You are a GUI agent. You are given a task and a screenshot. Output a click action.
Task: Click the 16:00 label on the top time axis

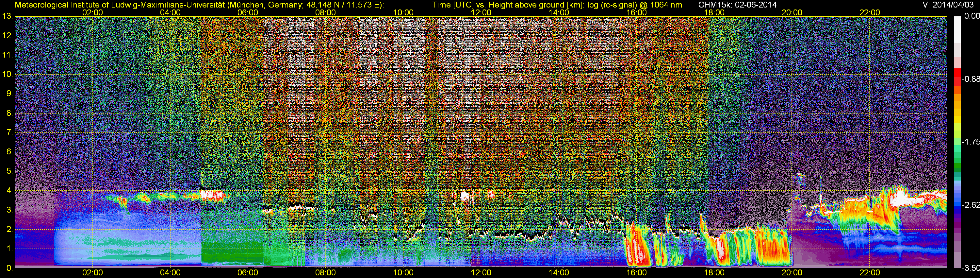point(636,12)
